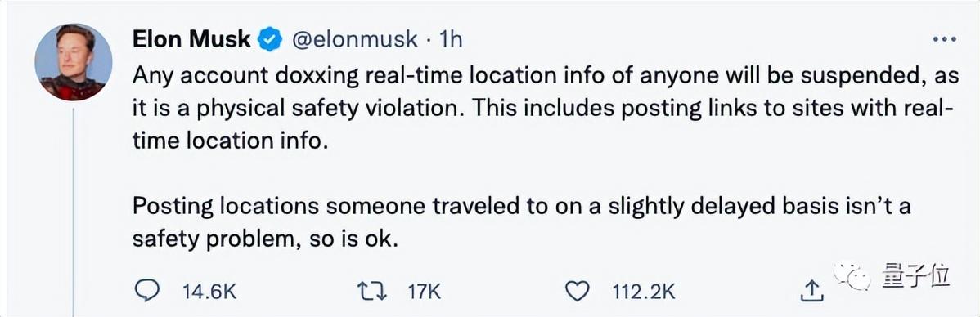980x317 pixels.
Task: Click the WeChat logo in the watermark
Action: pos(852,276)
